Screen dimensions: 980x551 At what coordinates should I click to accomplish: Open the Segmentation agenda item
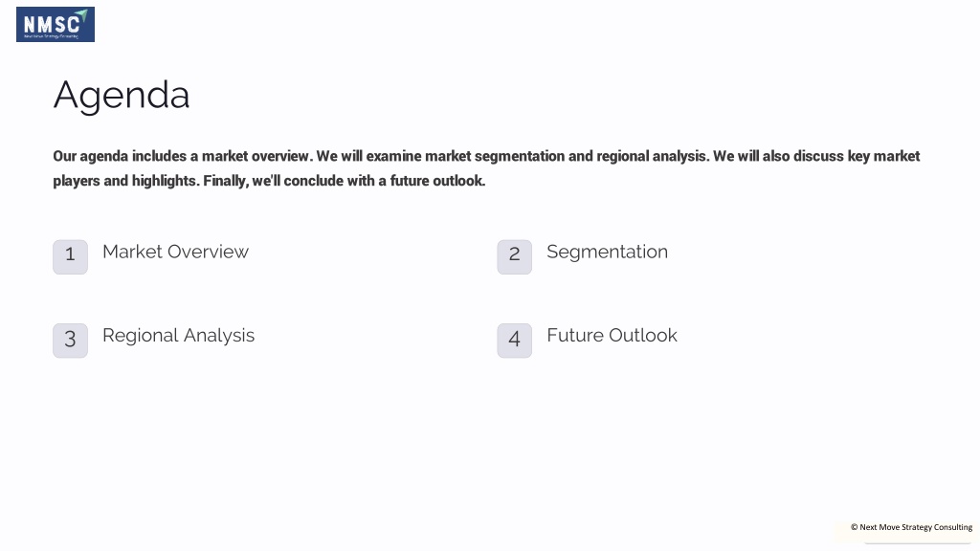click(607, 252)
